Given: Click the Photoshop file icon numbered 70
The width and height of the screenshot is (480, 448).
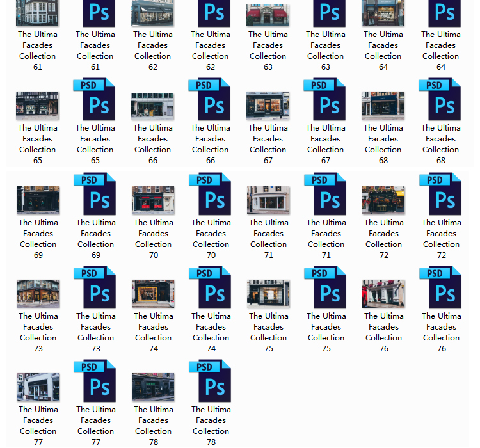Looking at the screenshot, I should [211, 194].
